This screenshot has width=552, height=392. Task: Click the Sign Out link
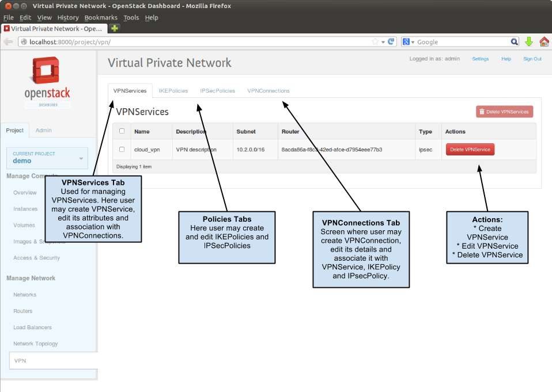click(x=532, y=59)
